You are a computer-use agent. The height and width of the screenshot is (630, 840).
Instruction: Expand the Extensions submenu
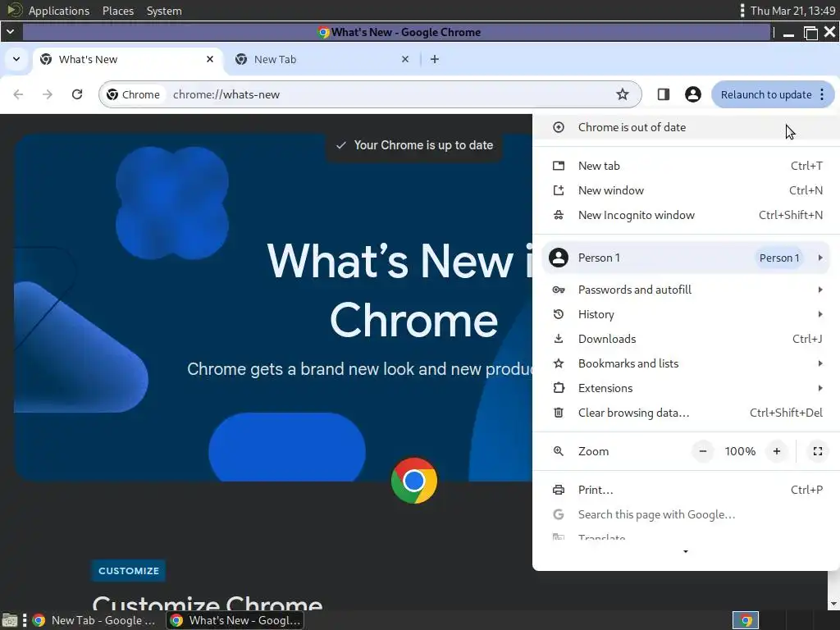(x=686, y=388)
